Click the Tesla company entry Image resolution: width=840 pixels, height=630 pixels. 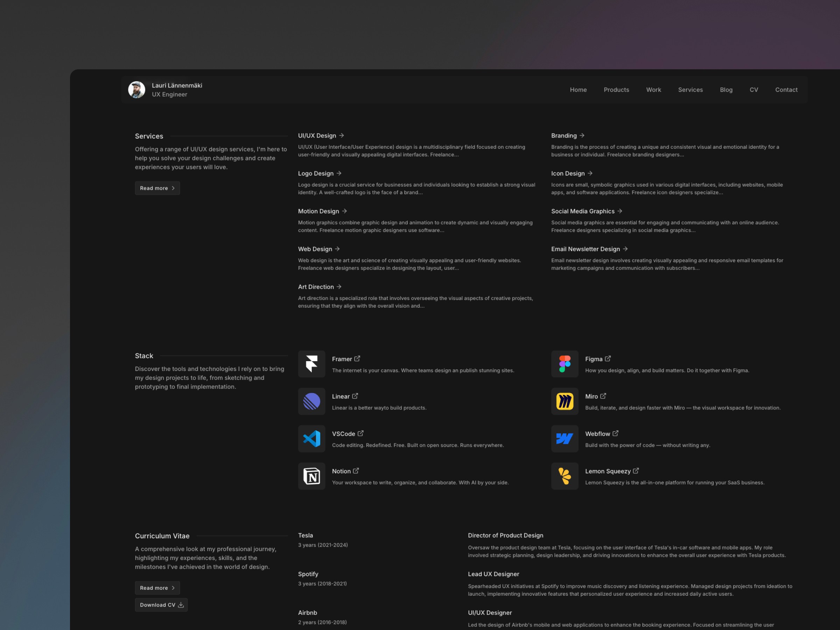click(305, 535)
